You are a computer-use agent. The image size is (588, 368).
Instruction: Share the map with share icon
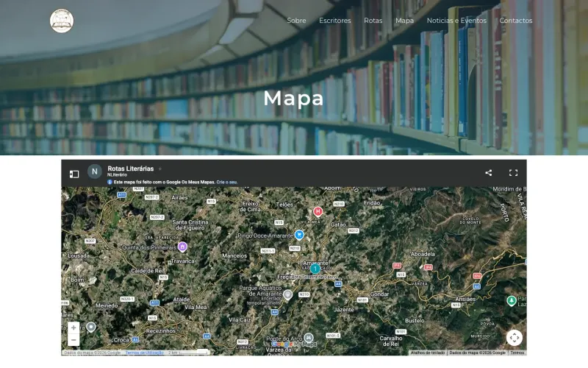(488, 173)
